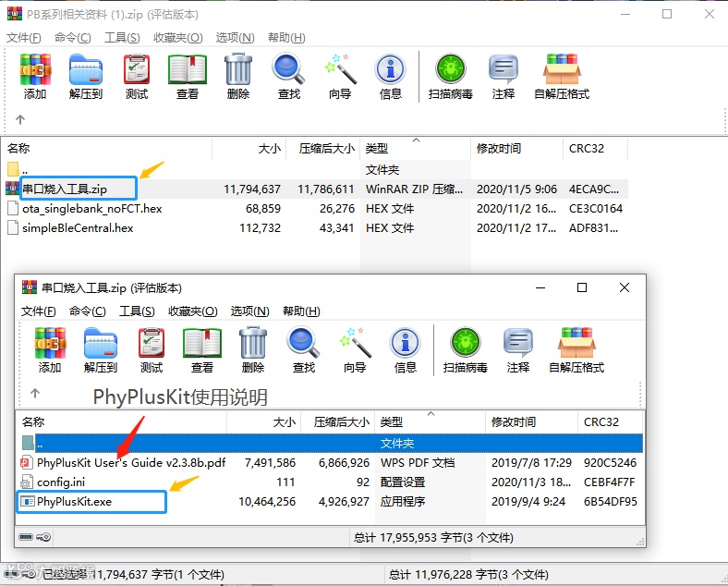Select simpleBleCentral.hex file
Image resolution: width=728 pixels, height=586 pixels.
[x=316, y=228]
